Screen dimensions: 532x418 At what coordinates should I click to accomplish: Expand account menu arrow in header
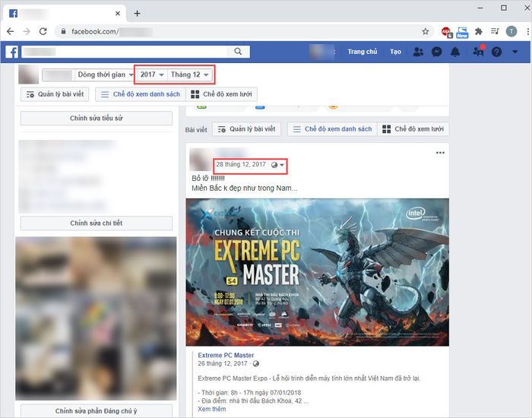tap(515, 52)
